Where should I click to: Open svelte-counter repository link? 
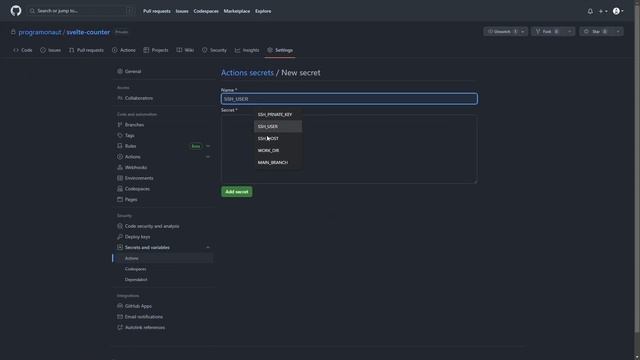88,32
